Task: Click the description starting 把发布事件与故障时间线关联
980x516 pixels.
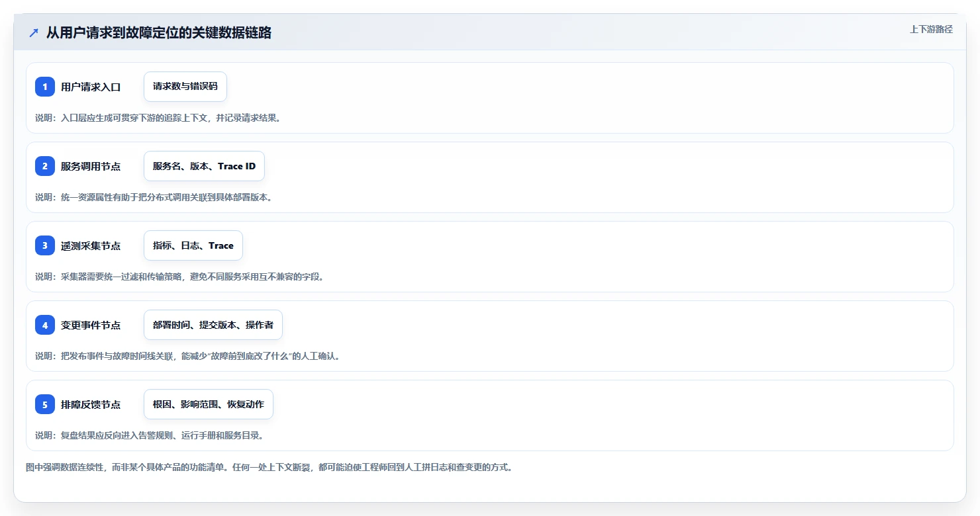Action: (187, 356)
